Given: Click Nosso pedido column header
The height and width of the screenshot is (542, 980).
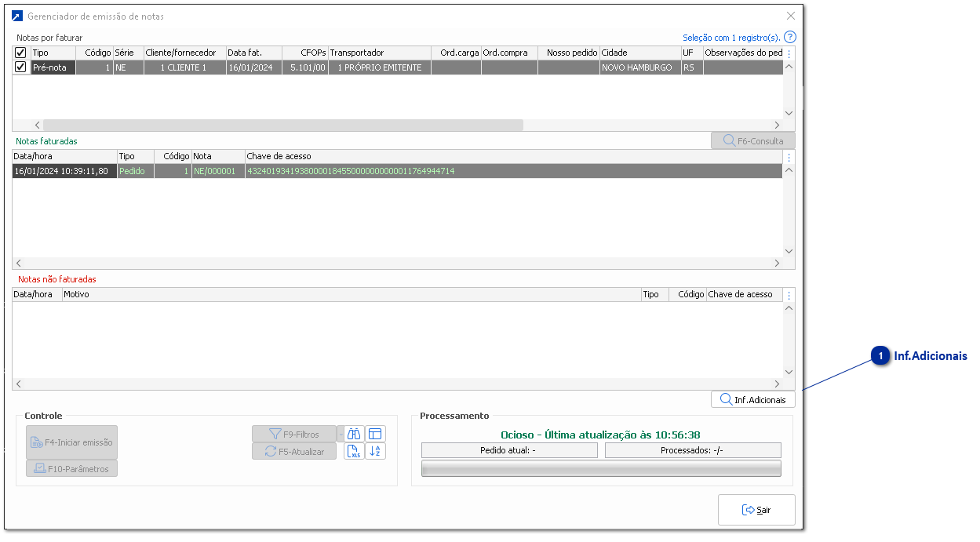Looking at the screenshot, I should (x=569, y=53).
